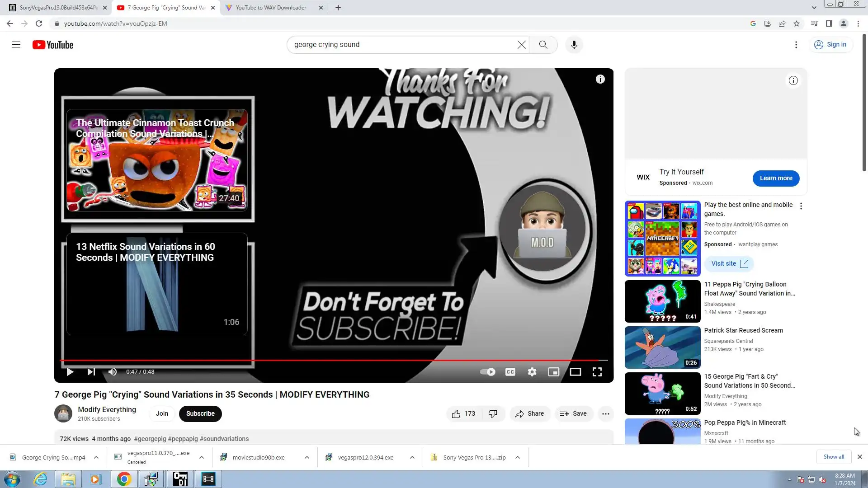The width and height of the screenshot is (868, 488).
Task: Open YouTube hamburger guide menu
Action: pos(16,45)
